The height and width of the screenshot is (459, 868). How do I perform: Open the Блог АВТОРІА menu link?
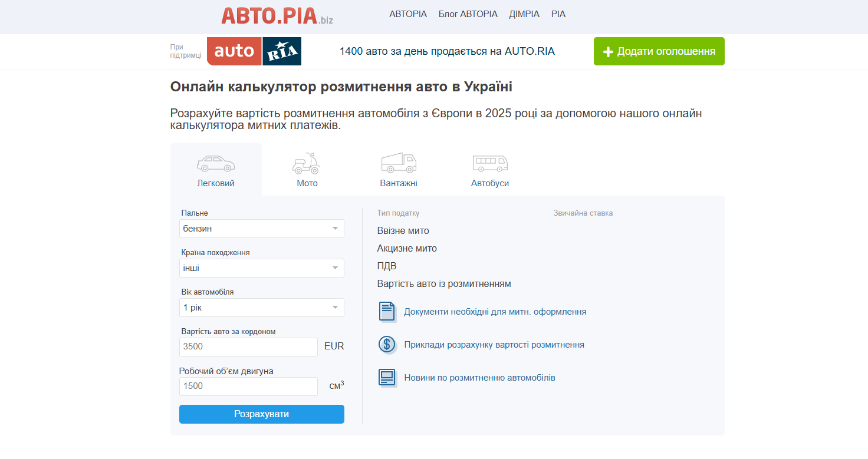[468, 14]
